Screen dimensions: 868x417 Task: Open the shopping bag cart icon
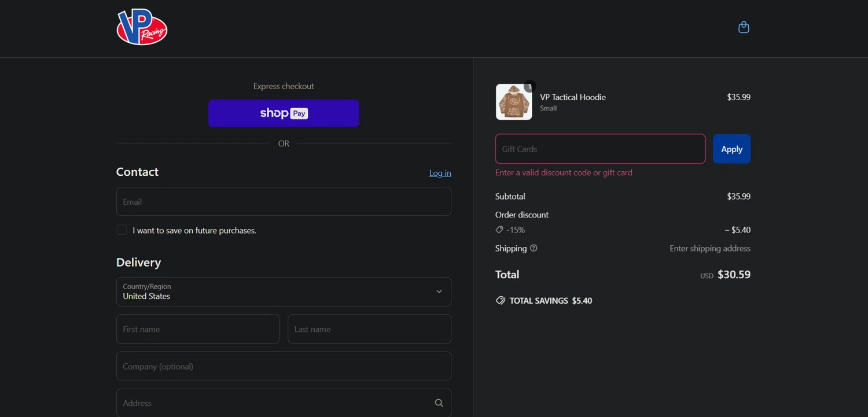[x=744, y=27]
